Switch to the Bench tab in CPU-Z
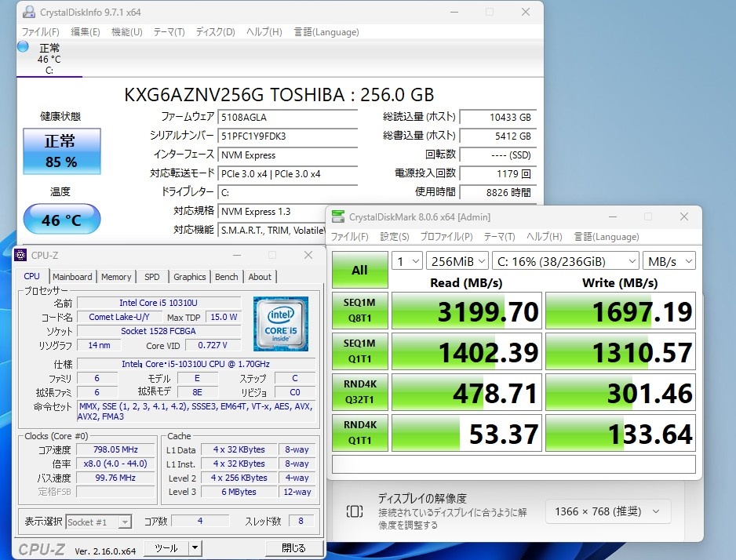This screenshot has height=560, width=736. [226, 277]
